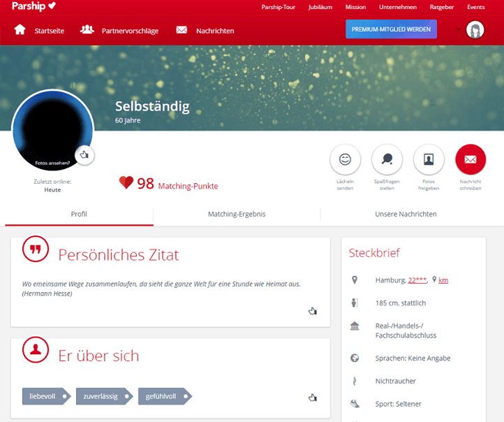Image resolution: width=504 pixels, height=422 pixels.
Task: Select the liebevoll trait tag
Action: pos(46,396)
